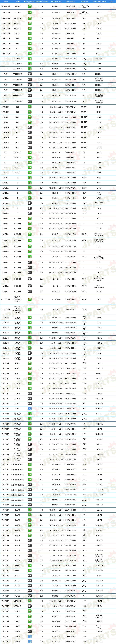Screen dimensions: 116x644
Task: Click petrol icon for KIA PICANTO 1.2
Action: [30, 173]
